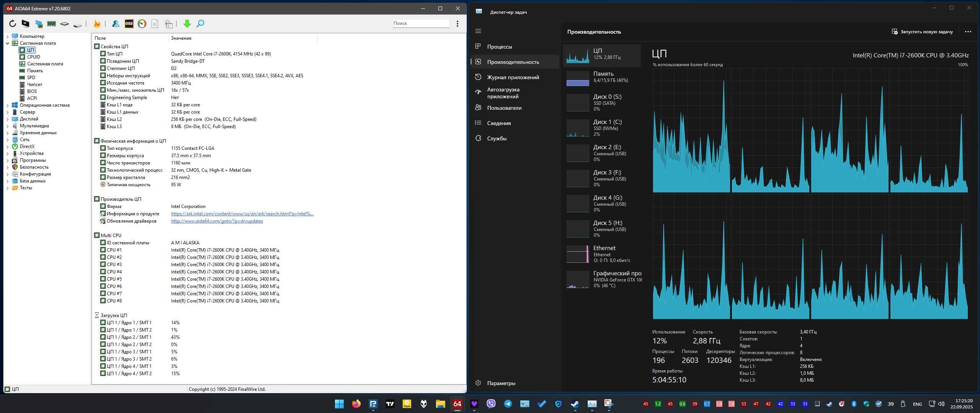The height and width of the screenshot is (413, 980).
Task: Open the Пользователи tab in Task Manager
Action: [514, 108]
